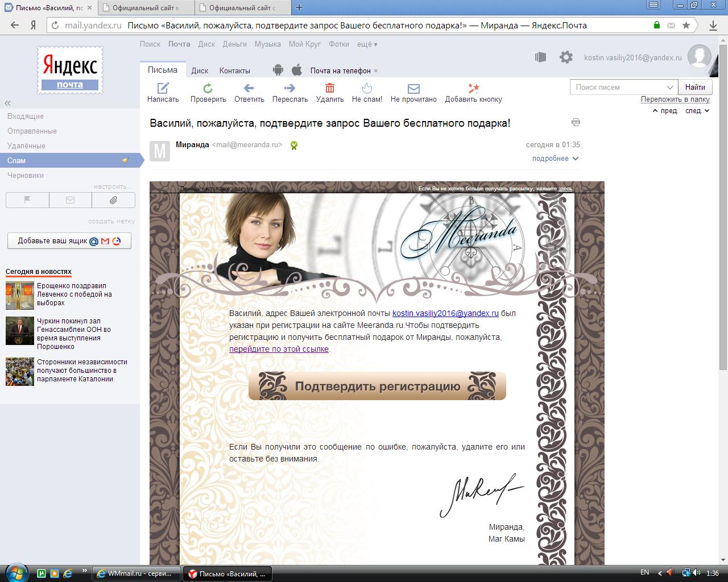Click the user avatar picture
The width and height of the screenshot is (728, 582).
click(699, 56)
